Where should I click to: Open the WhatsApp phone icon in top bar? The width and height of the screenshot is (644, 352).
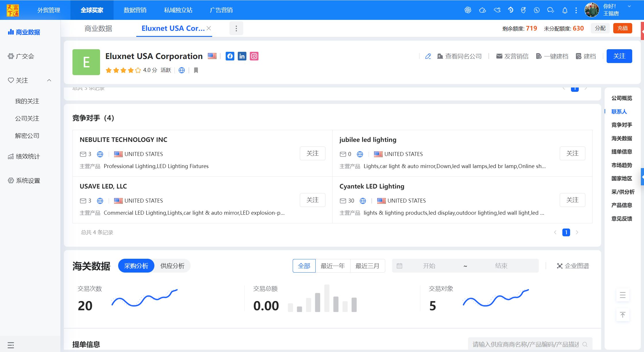point(536,10)
